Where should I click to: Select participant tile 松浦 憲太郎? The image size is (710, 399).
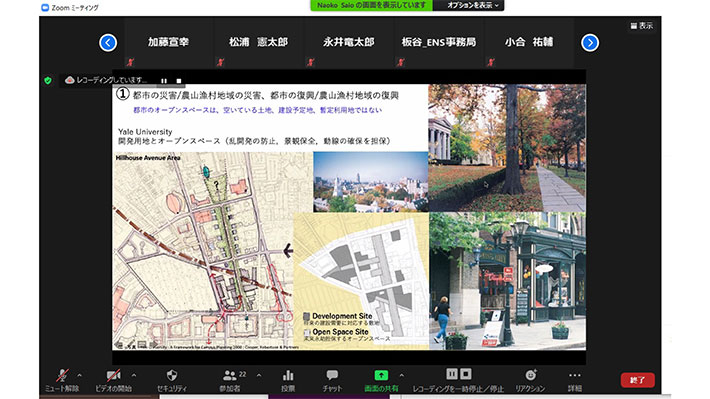click(x=258, y=44)
